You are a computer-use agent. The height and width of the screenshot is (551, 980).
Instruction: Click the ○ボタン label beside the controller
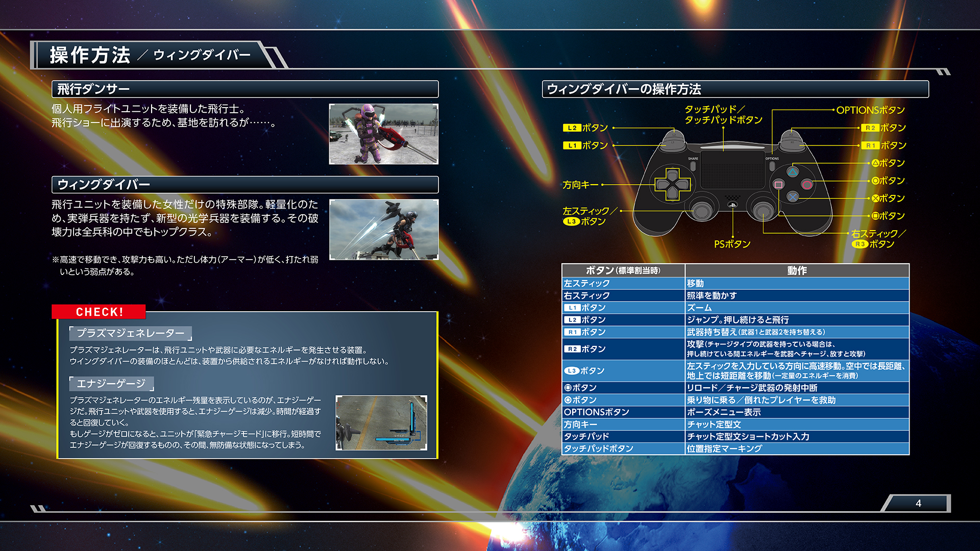pyautogui.click(x=888, y=181)
